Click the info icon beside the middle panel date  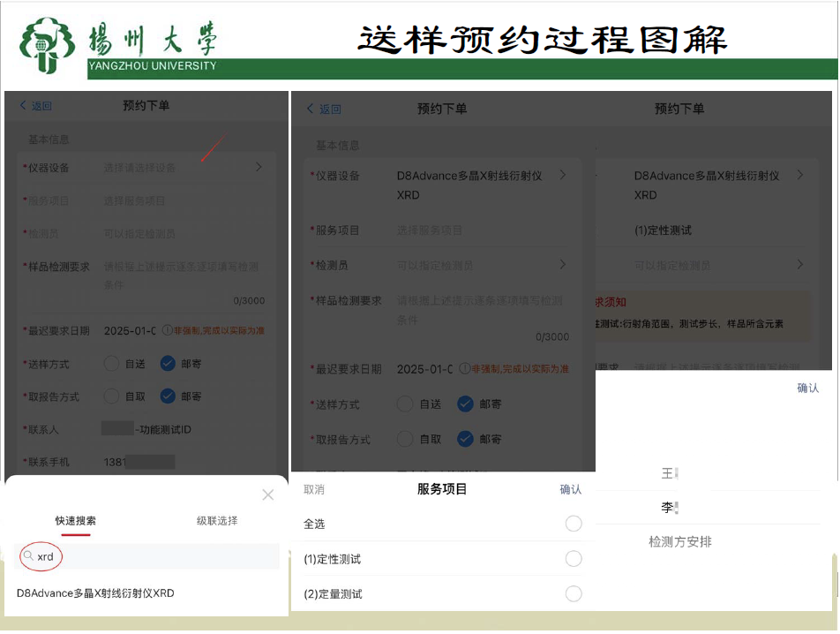464,369
